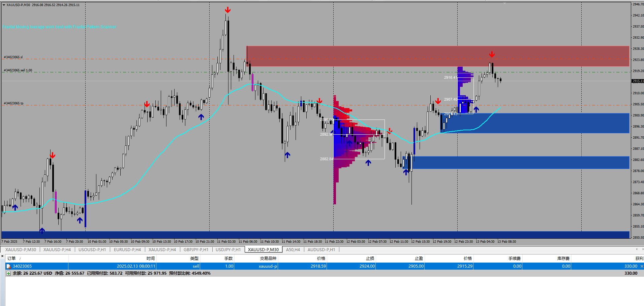
Task: Sort orders by the 时间 column header
Action: pyautogui.click(x=151, y=259)
